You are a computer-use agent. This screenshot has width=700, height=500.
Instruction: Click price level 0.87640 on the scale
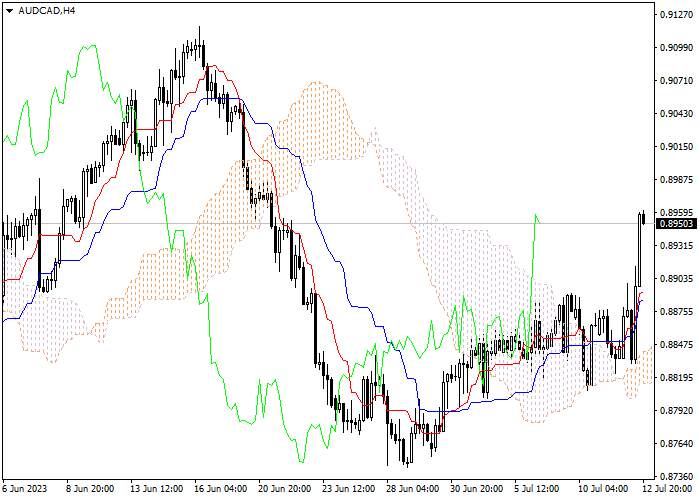(678, 444)
